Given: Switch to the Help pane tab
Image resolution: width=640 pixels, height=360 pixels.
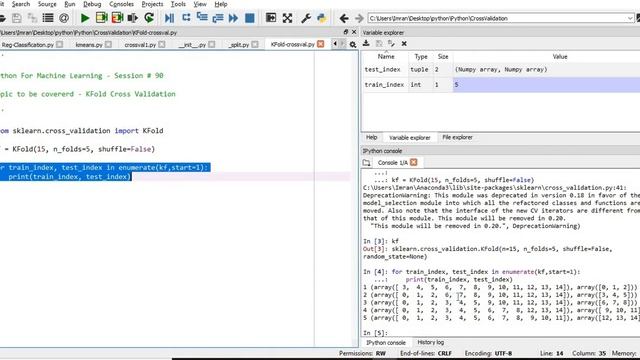Looking at the screenshot, I should [x=371, y=138].
